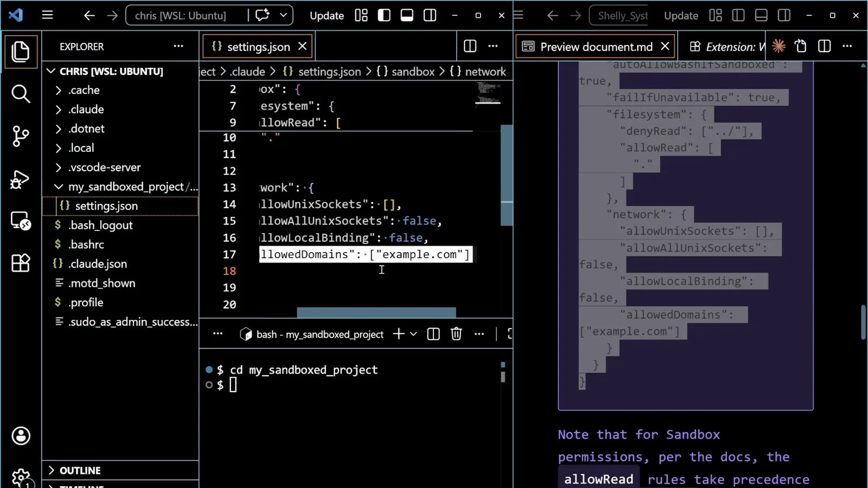Open Customize Layout in left window
The width and height of the screenshot is (868, 488).
point(361,15)
